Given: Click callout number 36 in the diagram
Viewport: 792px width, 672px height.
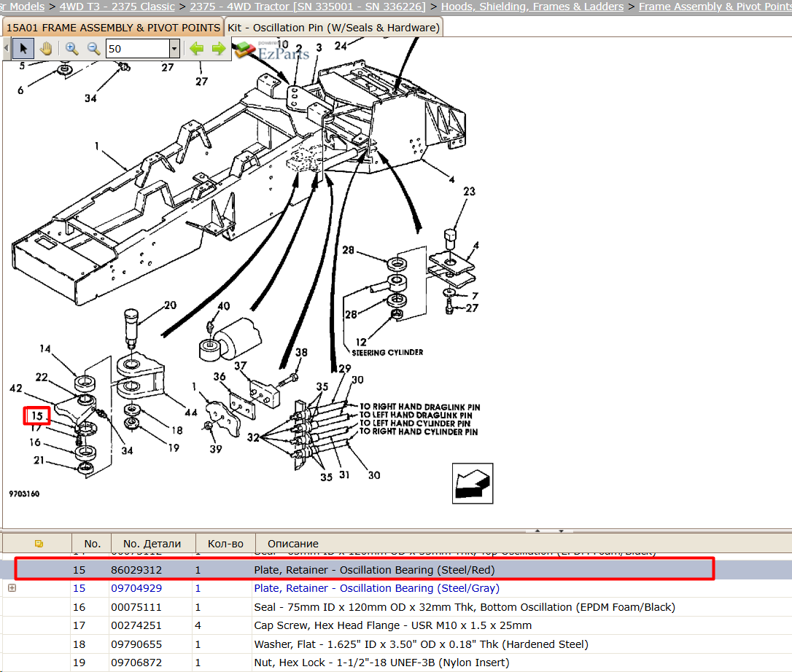Looking at the screenshot, I should pos(220,377).
